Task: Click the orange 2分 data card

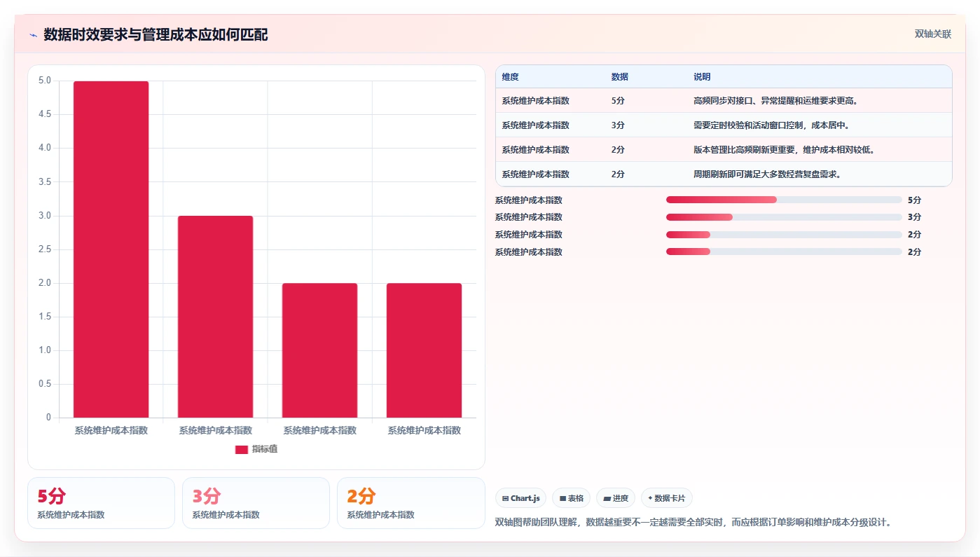Action: tap(411, 503)
